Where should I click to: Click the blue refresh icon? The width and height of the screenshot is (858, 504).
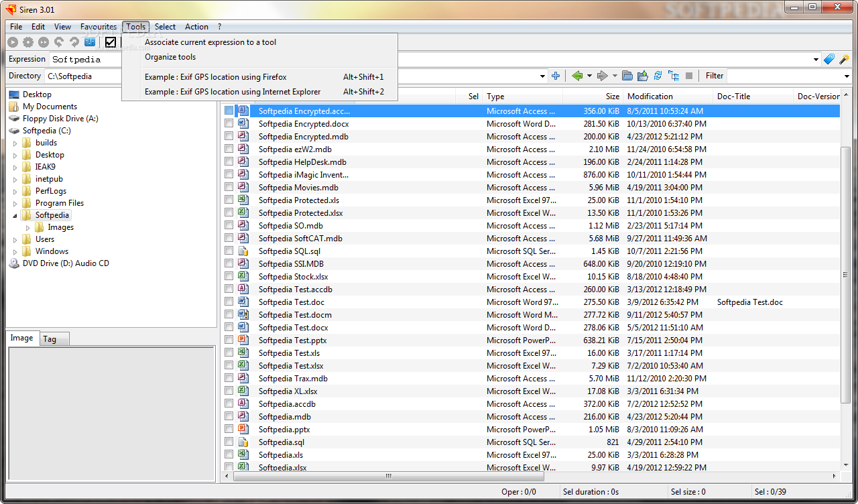[658, 76]
